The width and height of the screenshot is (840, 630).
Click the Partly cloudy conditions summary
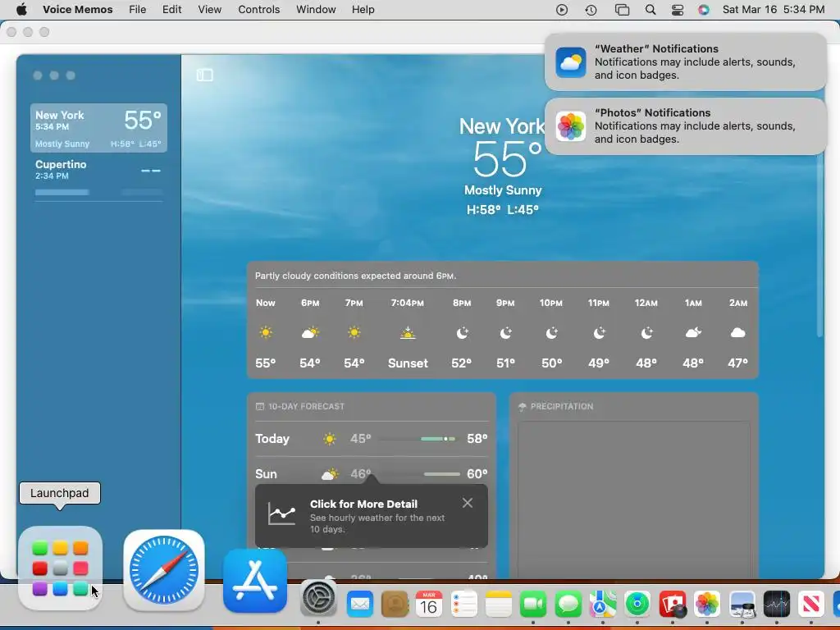[355, 276]
